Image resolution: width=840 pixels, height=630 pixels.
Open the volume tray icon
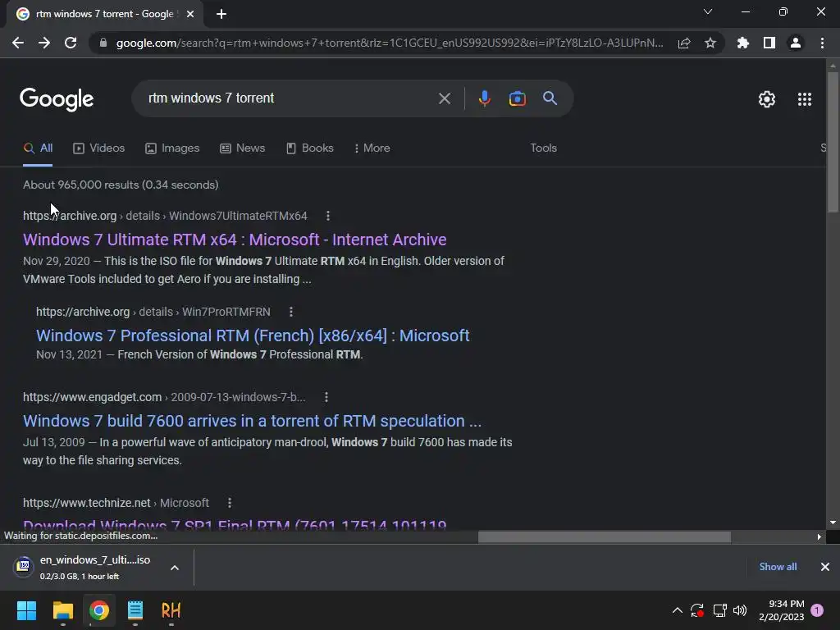click(x=740, y=610)
